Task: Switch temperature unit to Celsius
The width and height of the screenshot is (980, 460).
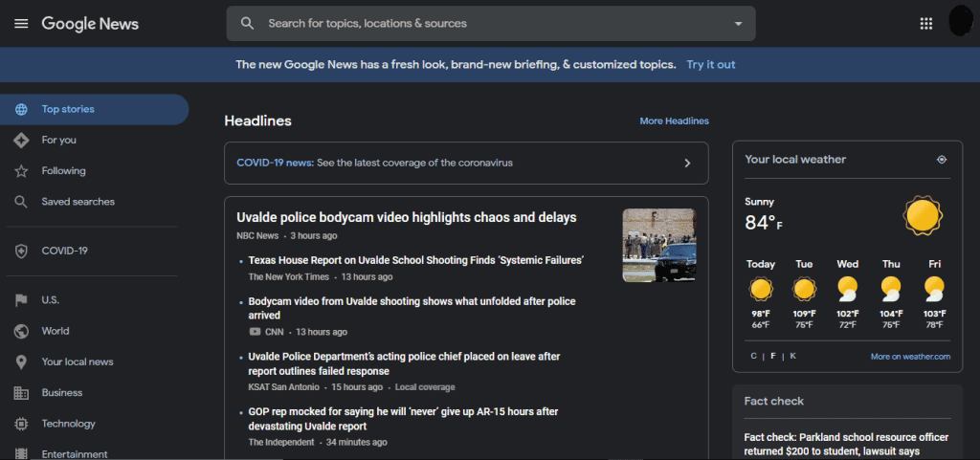Action: (x=754, y=357)
